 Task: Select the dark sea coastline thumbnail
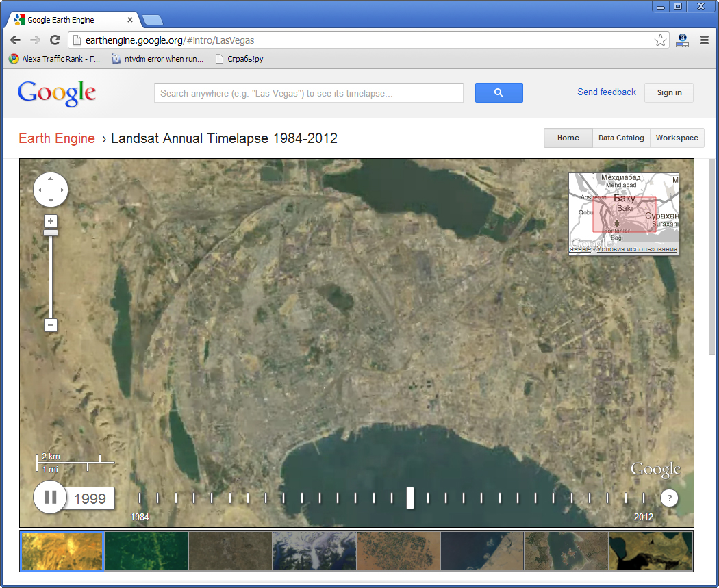click(x=482, y=551)
